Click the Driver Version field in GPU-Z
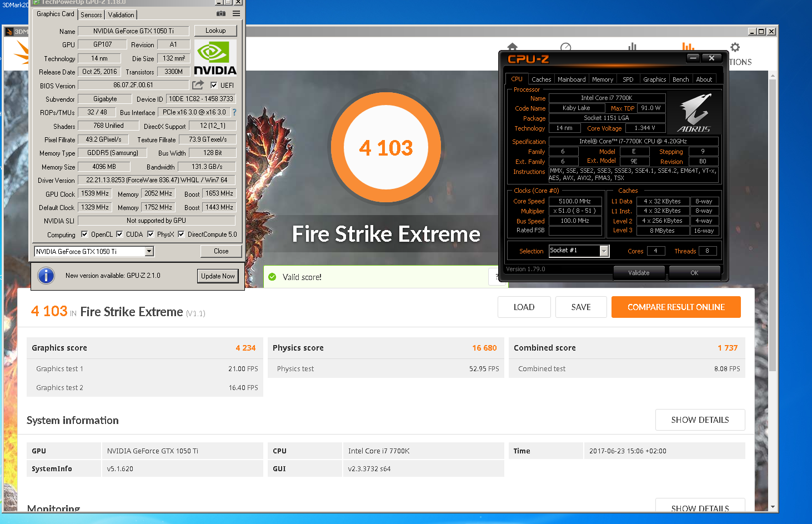The width and height of the screenshot is (812, 524). (x=157, y=180)
